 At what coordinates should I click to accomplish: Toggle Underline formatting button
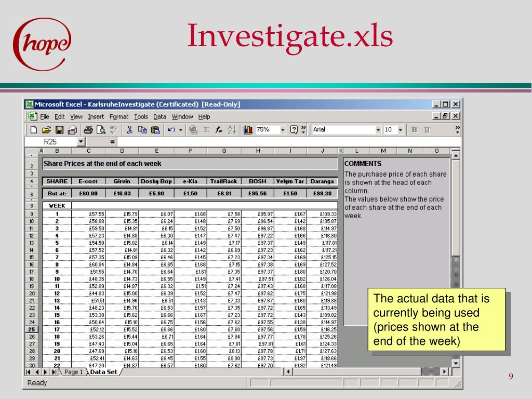click(x=427, y=129)
